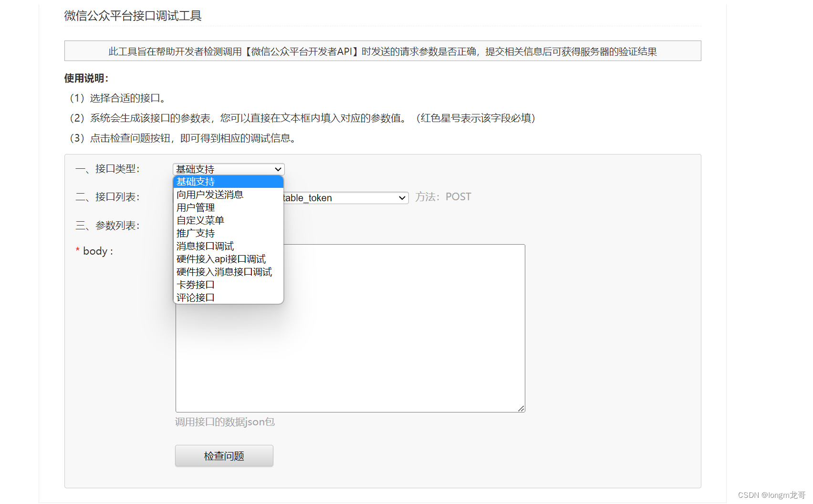Grab the textarea resize handle corner
Viewport: 813px width, 504px height.
[x=521, y=409]
